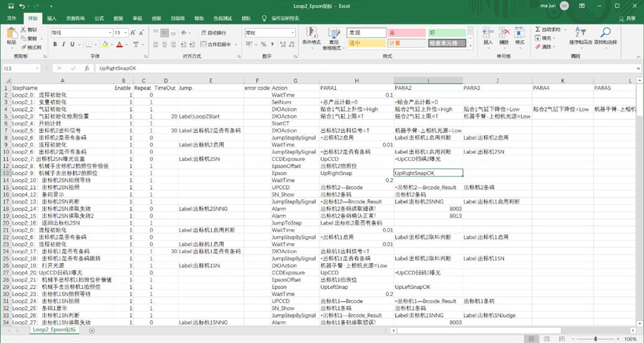Increase font size with larger A icon
644x343 pixels.
point(133,33)
